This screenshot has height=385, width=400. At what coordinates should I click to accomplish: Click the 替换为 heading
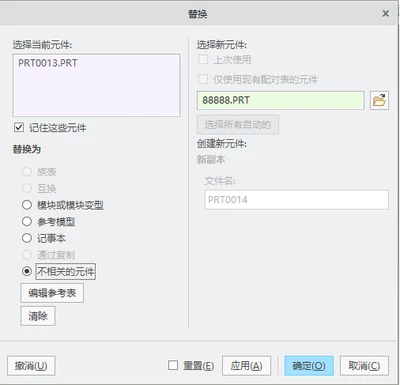pos(27,149)
